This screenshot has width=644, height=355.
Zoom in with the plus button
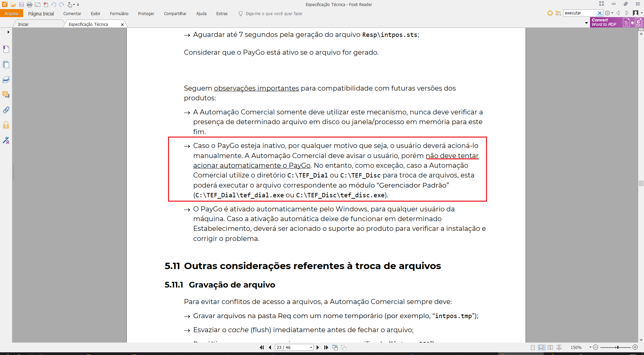[635, 347]
